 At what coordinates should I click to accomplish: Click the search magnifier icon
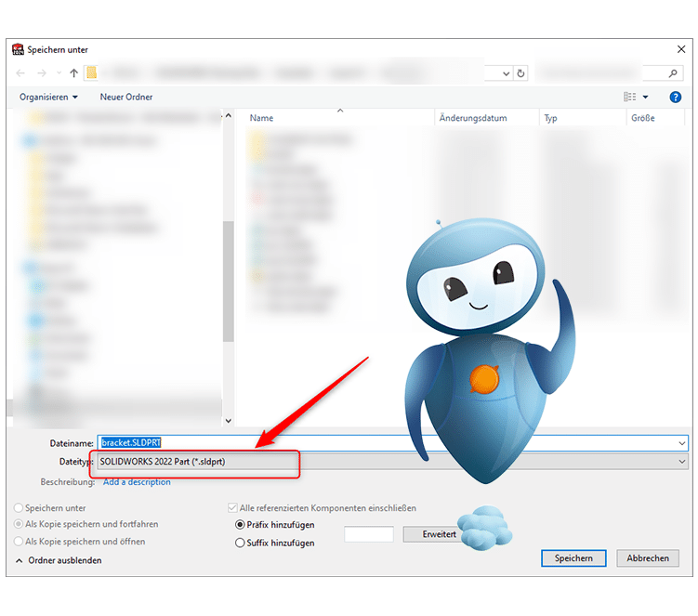pyautogui.click(x=674, y=73)
